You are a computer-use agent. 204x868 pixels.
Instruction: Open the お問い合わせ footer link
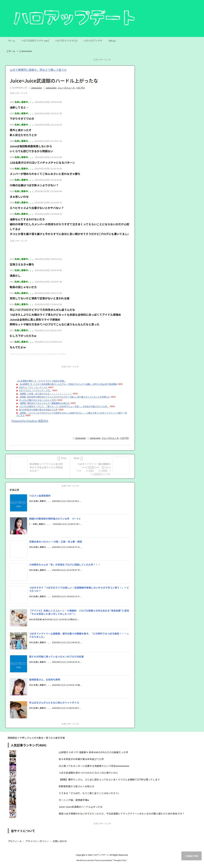click(x=60, y=841)
